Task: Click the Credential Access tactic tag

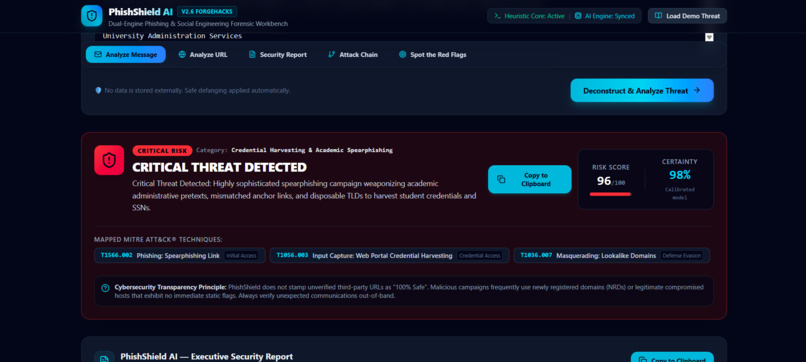Action: click(480, 256)
